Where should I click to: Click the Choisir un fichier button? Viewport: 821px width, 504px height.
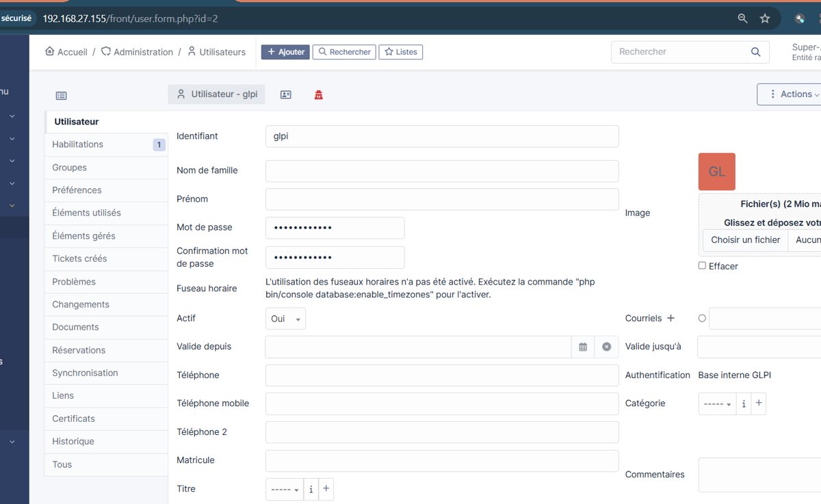pyautogui.click(x=745, y=240)
